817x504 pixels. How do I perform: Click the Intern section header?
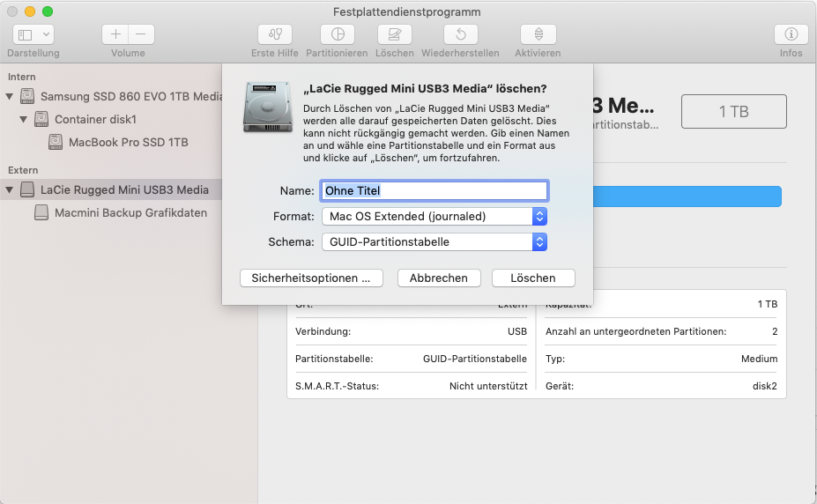click(x=22, y=77)
